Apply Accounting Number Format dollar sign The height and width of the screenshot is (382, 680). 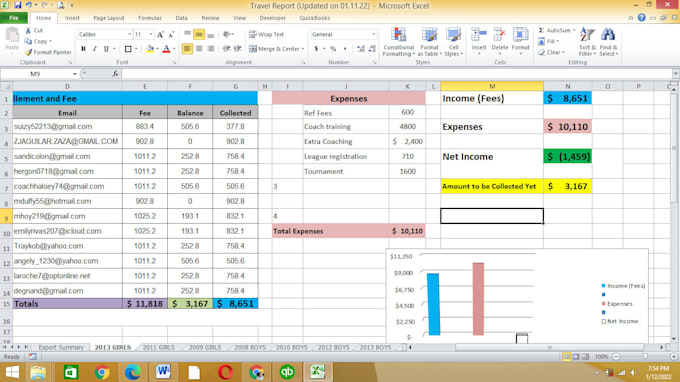point(316,49)
